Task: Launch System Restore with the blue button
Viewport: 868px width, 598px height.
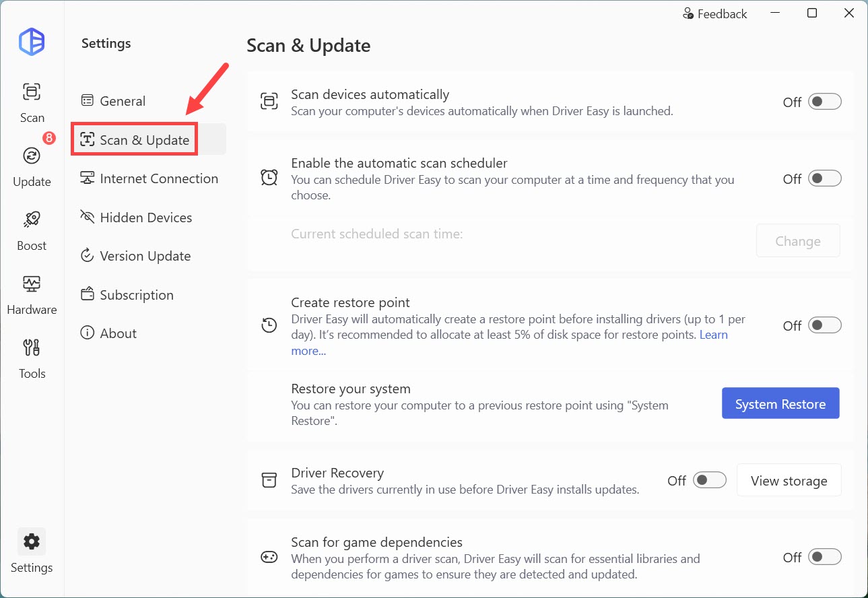Action: click(x=780, y=403)
